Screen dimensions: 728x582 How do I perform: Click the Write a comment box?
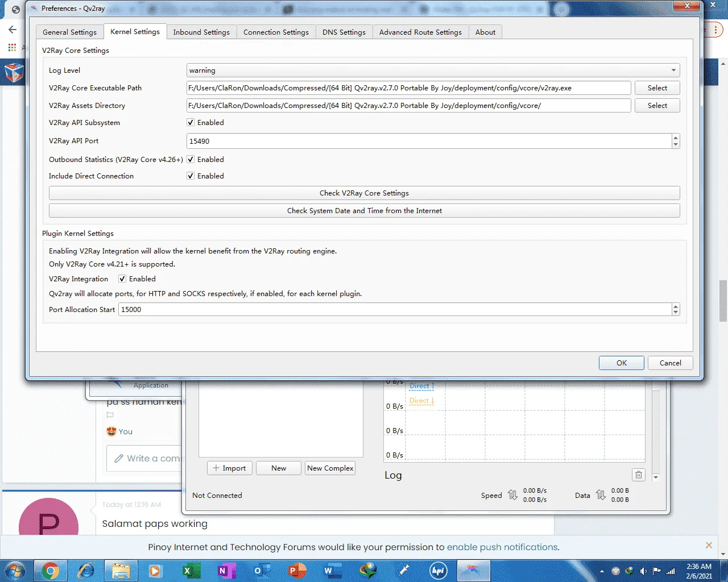tap(144, 458)
